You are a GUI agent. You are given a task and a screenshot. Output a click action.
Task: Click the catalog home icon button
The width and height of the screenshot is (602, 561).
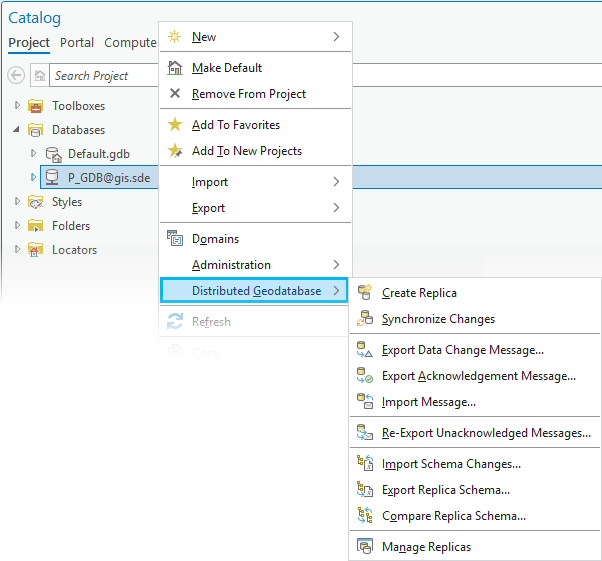point(39,75)
